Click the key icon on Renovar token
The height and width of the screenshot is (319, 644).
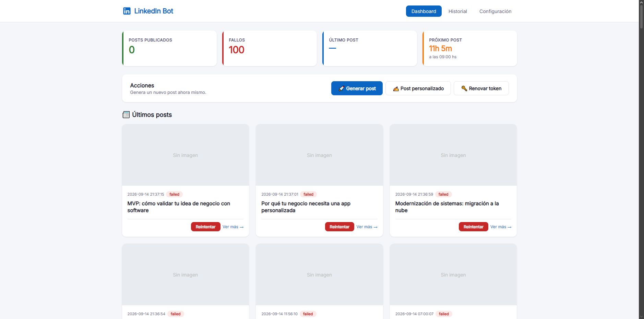point(464,88)
